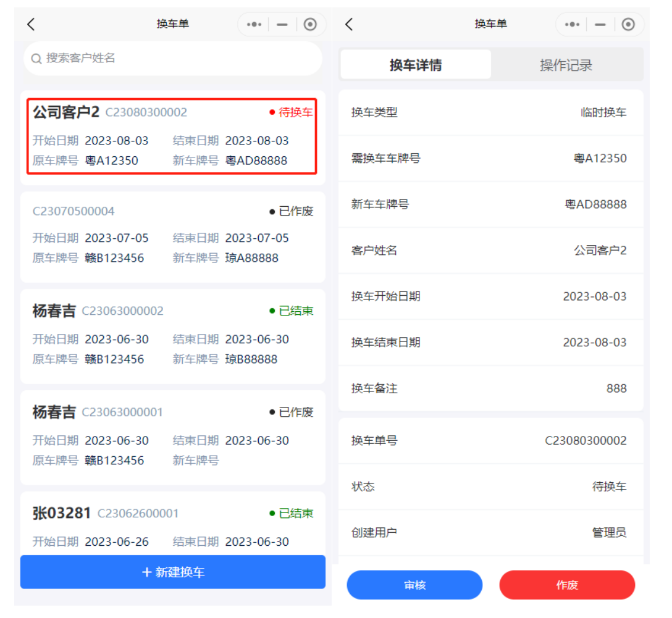The image size is (672, 618).
Task: Focus the 搜索客户姓名 search field
Action: [x=179, y=59]
